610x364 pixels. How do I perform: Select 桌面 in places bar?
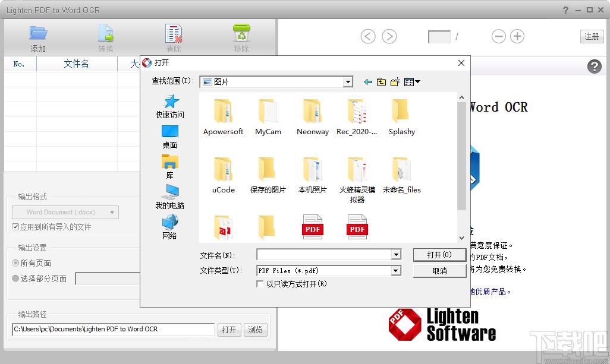(x=170, y=137)
